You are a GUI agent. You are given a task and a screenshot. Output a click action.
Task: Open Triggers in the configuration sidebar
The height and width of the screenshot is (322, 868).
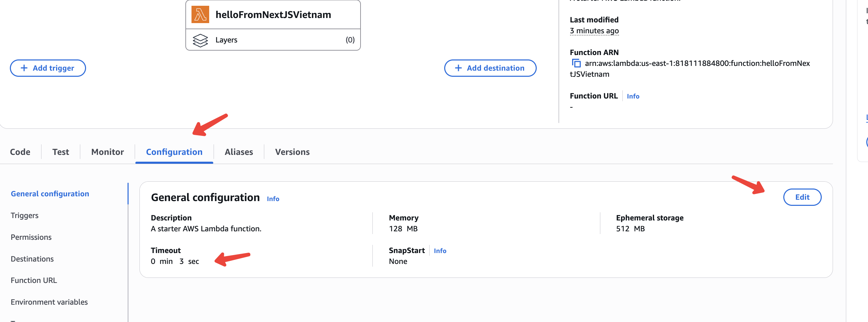24,216
